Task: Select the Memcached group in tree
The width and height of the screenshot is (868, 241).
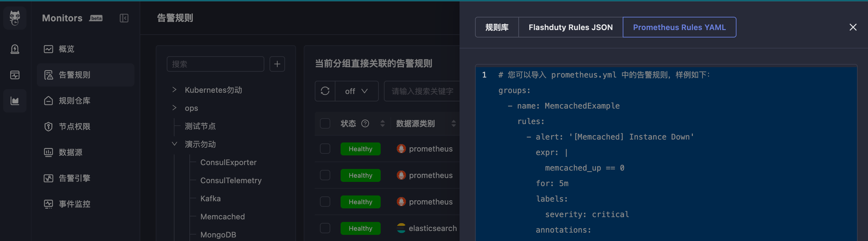Action: pos(222,217)
